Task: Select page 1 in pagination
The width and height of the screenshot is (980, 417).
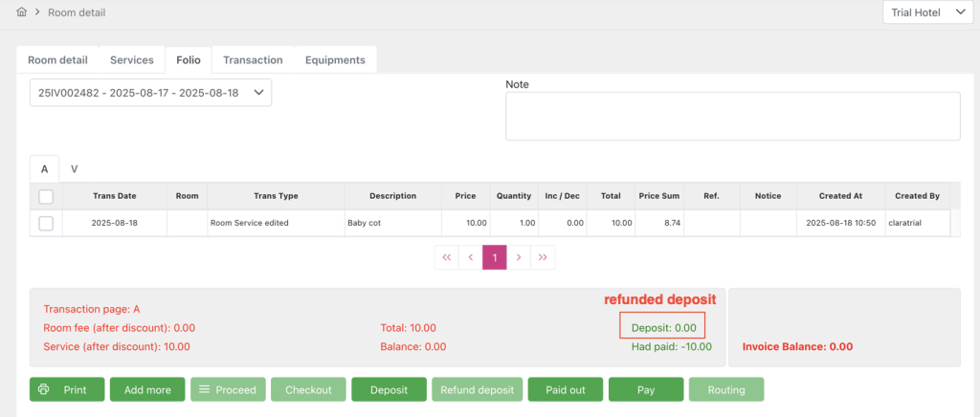Action: [494, 257]
